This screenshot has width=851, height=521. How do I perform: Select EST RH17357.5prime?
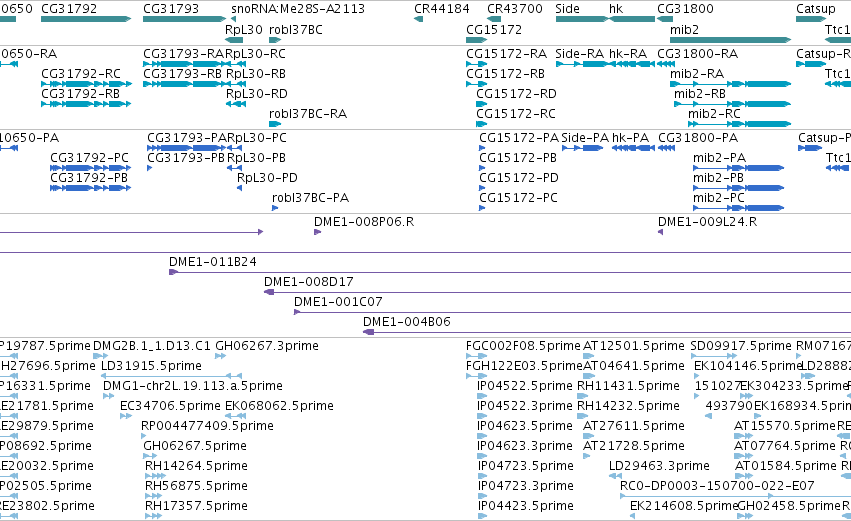(x=196, y=507)
